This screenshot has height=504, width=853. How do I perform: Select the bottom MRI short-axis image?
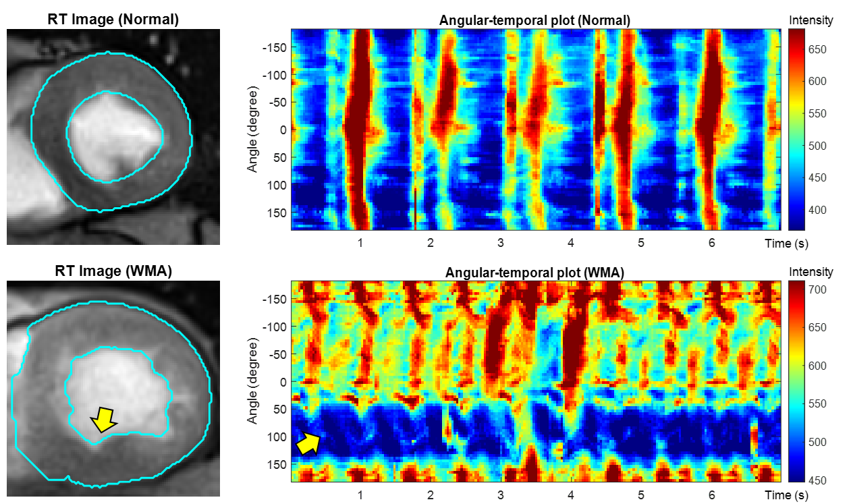(x=113, y=383)
